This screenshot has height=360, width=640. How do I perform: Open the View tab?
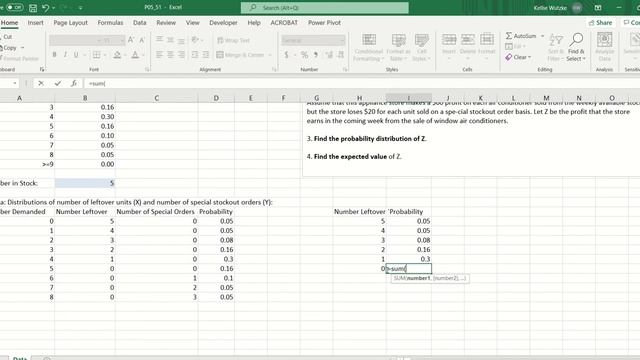(193, 23)
